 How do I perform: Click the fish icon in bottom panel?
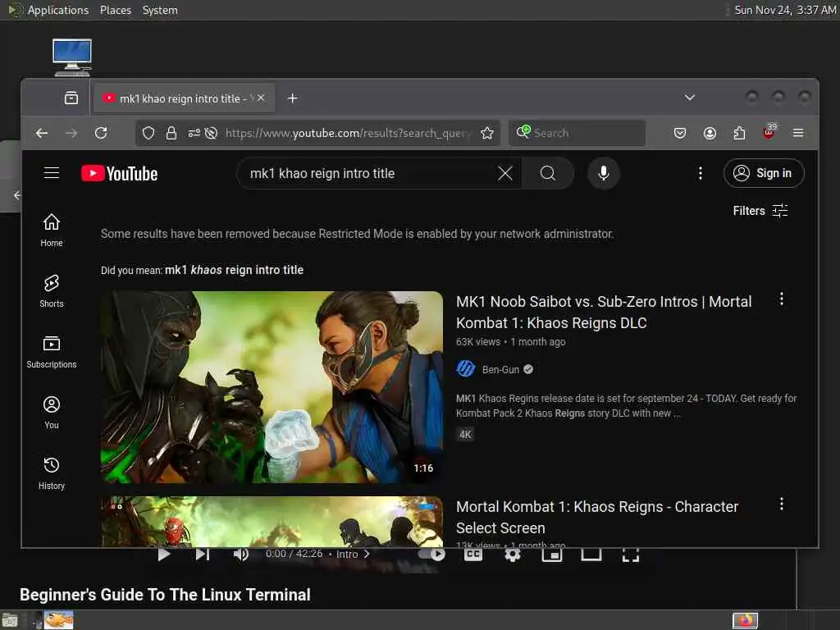(58, 620)
